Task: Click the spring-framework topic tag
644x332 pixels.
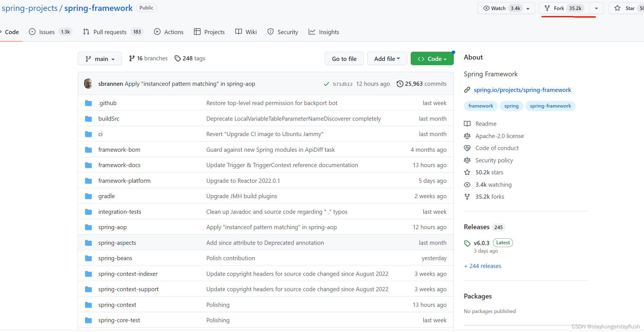Action: (550, 106)
